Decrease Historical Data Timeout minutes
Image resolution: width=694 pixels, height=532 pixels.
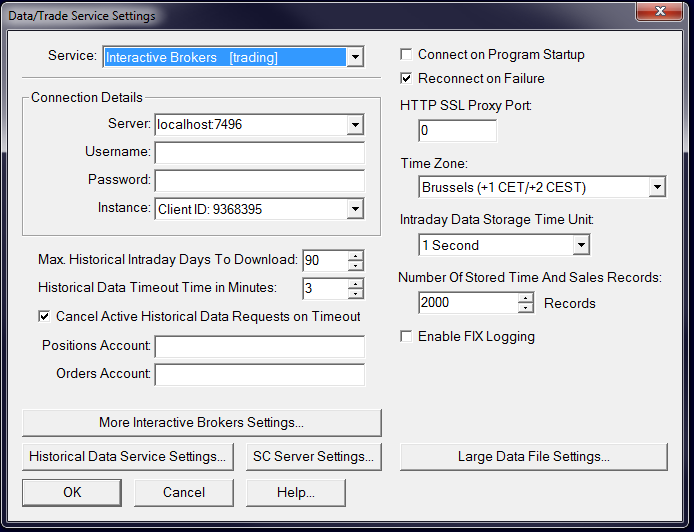tap(356, 293)
